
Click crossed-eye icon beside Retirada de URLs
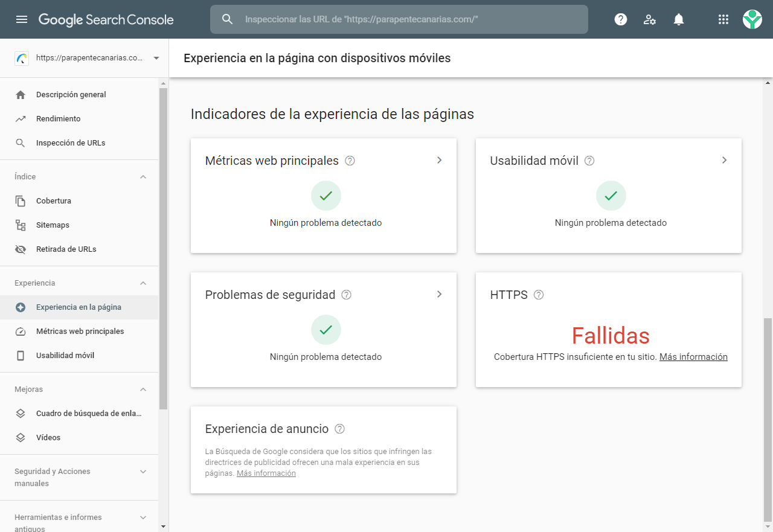(x=21, y=249)
